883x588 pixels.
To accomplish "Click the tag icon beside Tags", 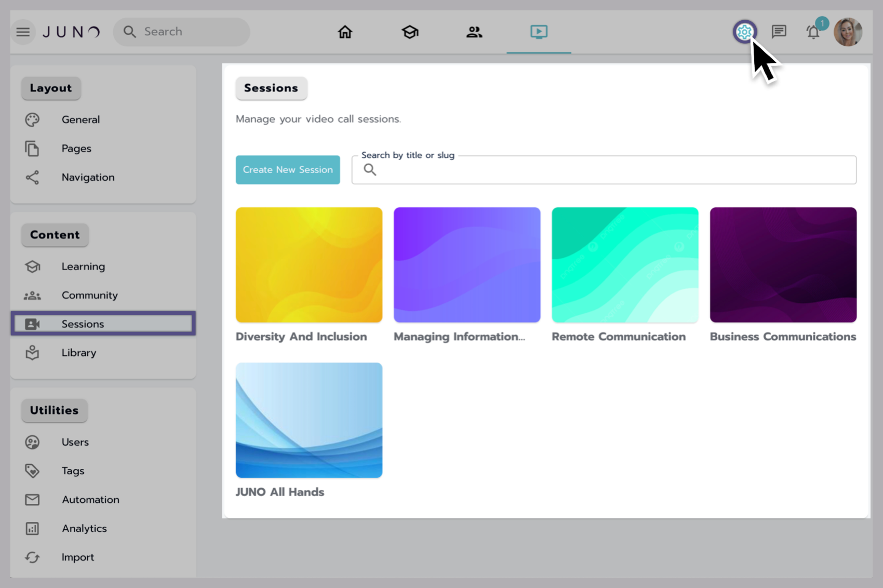I will click(32, 471).
